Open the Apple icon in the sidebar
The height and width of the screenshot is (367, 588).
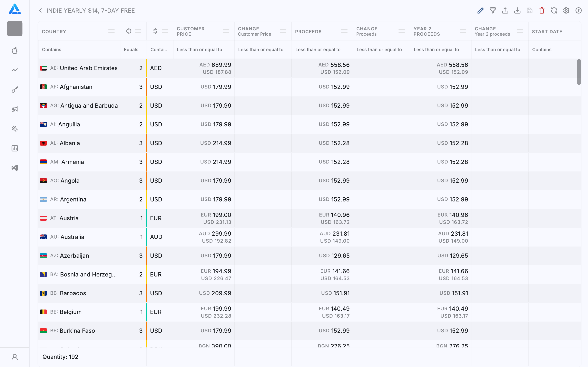click(x=15, y=51)
